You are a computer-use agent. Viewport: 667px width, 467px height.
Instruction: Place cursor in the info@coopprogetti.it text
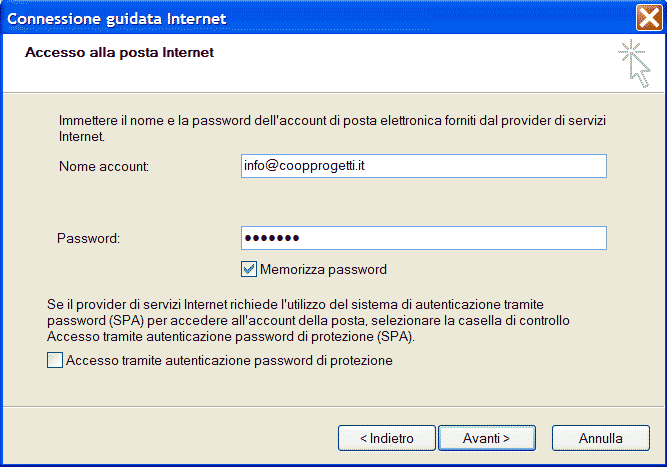pos(304,165)
